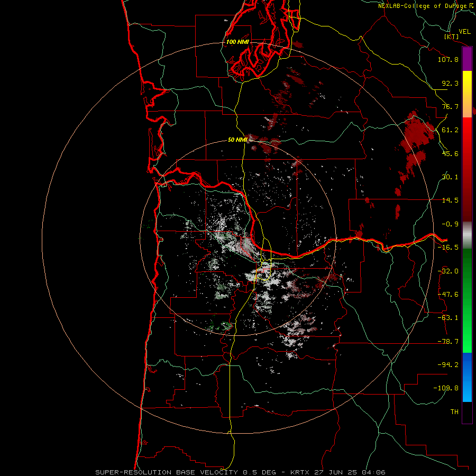This screenshot has height=476, width=476.
Task: Click the VEL legend title
Action: tap(464, 32)
